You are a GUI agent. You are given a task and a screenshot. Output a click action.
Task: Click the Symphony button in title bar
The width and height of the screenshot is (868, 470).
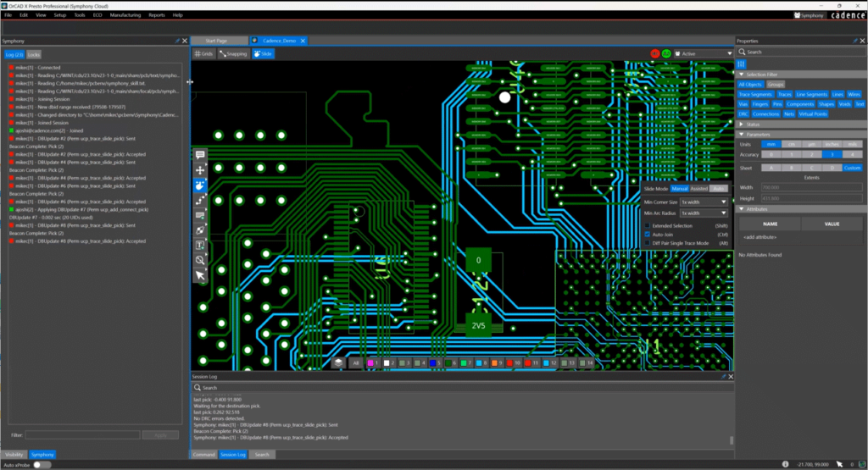click(809, 15)
